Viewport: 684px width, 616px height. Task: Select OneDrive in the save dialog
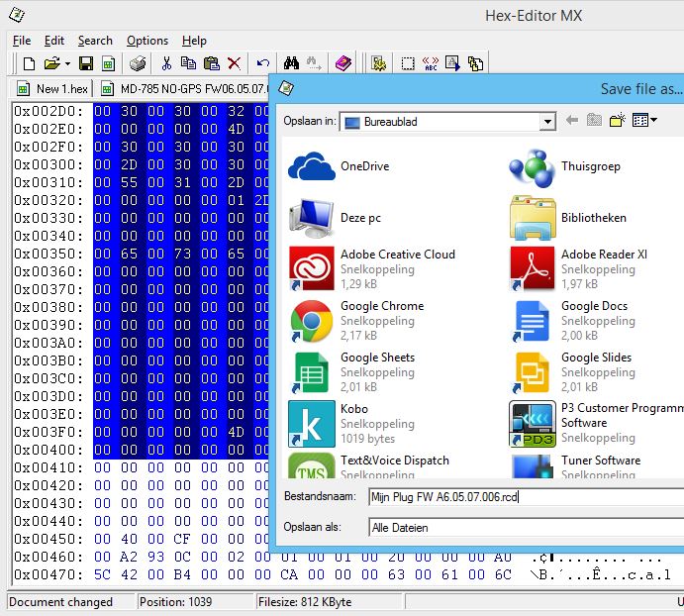pos(339,166)
